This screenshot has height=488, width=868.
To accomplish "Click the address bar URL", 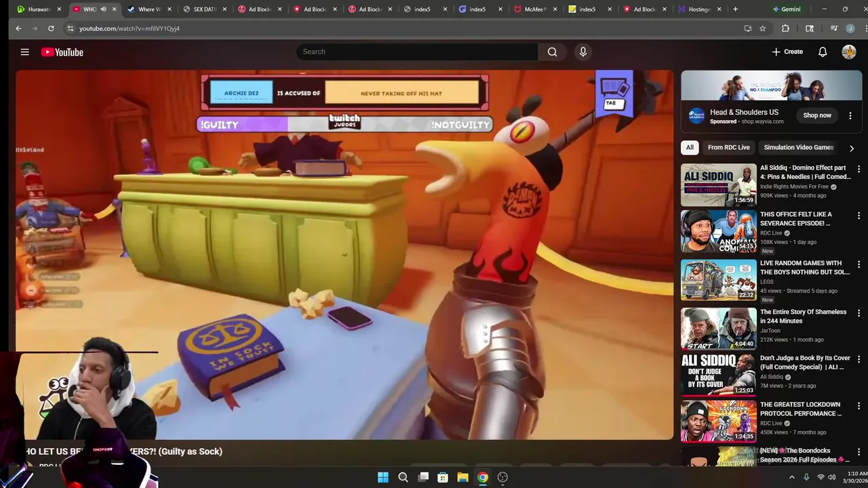I will point(129,28).
